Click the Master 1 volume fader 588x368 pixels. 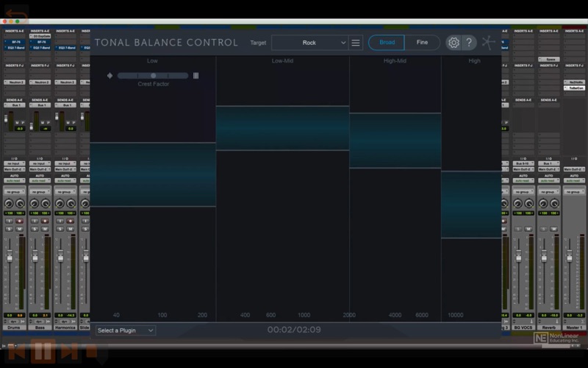[570, 256]
